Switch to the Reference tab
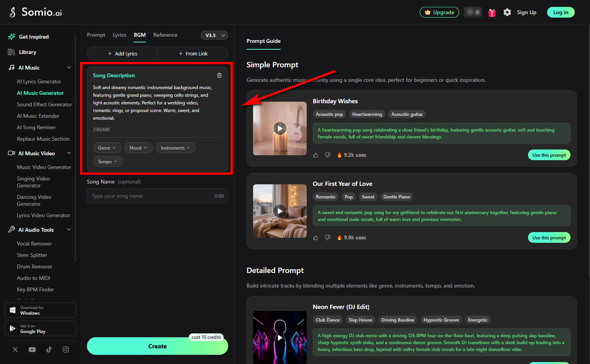Screen dimensions: 590x364 165,35
